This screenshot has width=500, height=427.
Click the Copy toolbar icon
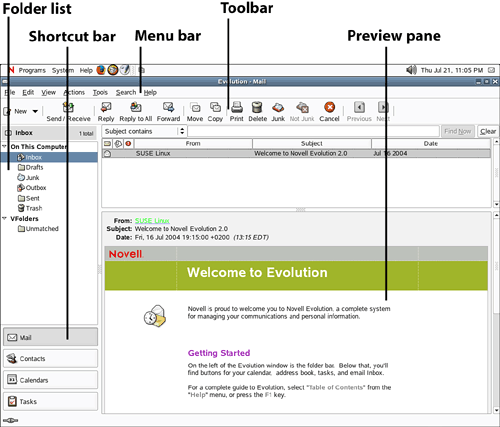(215, 107)
